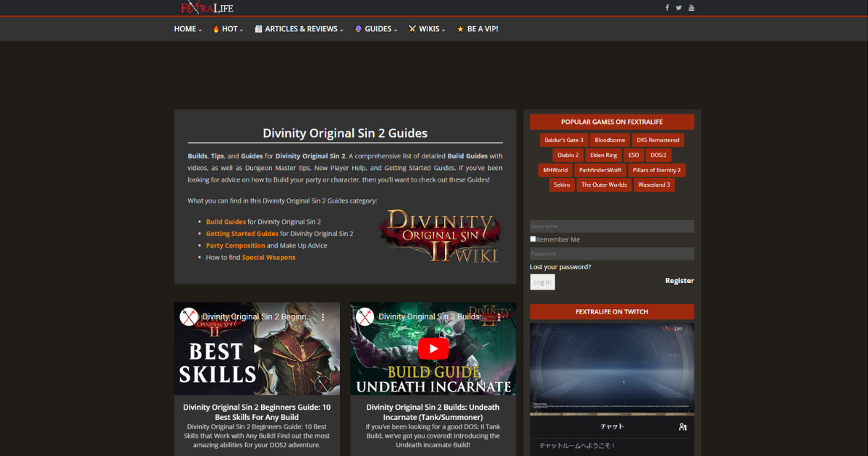Check the Remember Me checkbox

(x=532, y=238)
